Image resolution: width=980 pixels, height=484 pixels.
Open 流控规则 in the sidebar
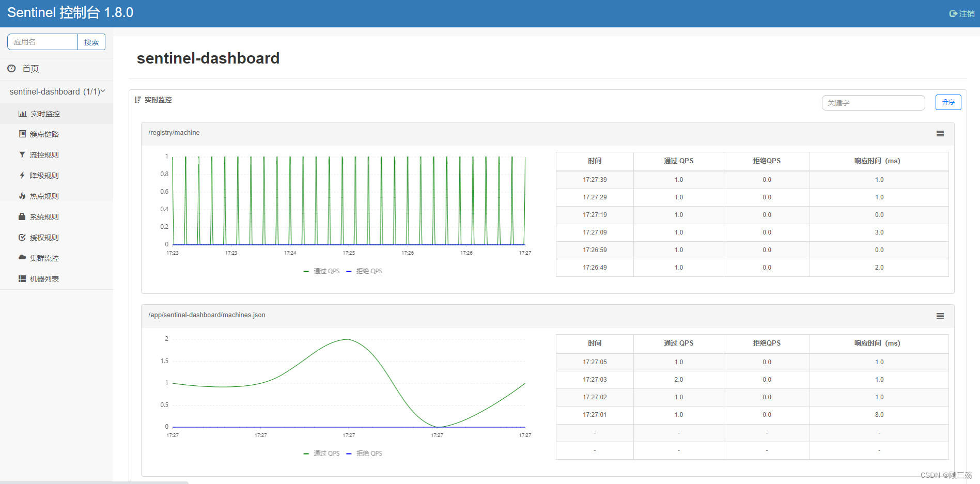[x=56, y=155]
